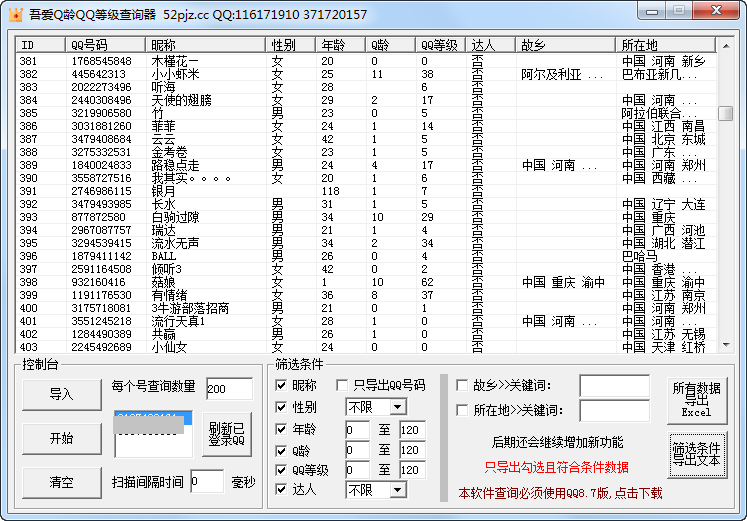Viewport: 747px width, 521px height.
Task: Click the QQ等级 minimum value field
Action: pyautogui.click(x=357, y=470)
